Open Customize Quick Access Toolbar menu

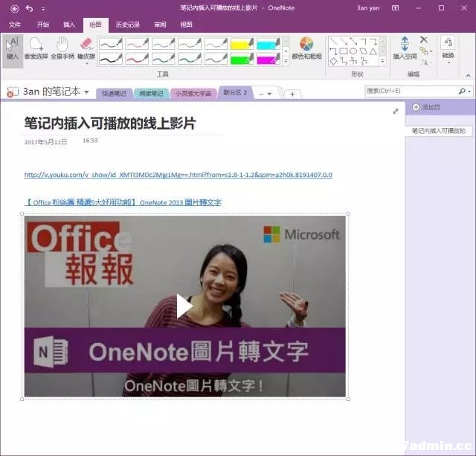pos(43,9)
